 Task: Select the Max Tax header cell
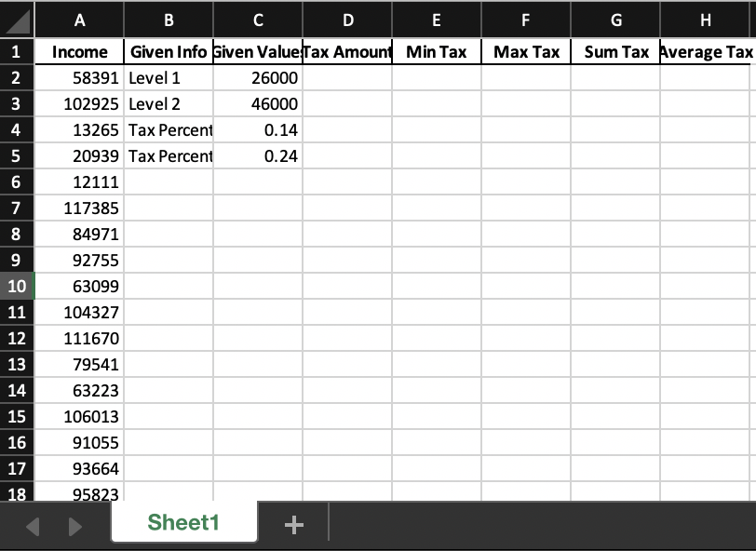tap(525, 52)
